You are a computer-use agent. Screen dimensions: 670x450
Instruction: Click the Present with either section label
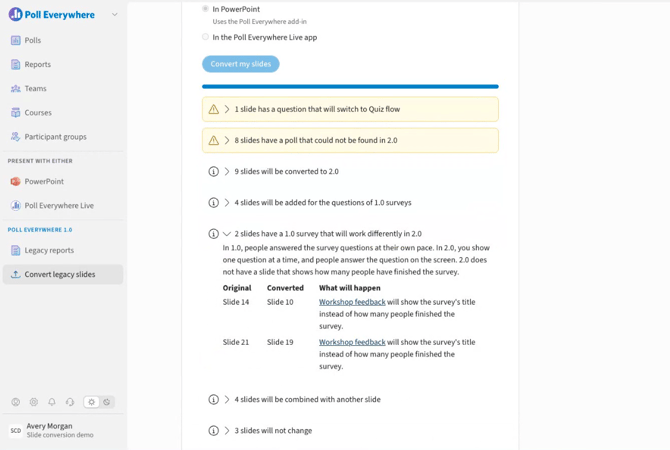tap(40, 161)
